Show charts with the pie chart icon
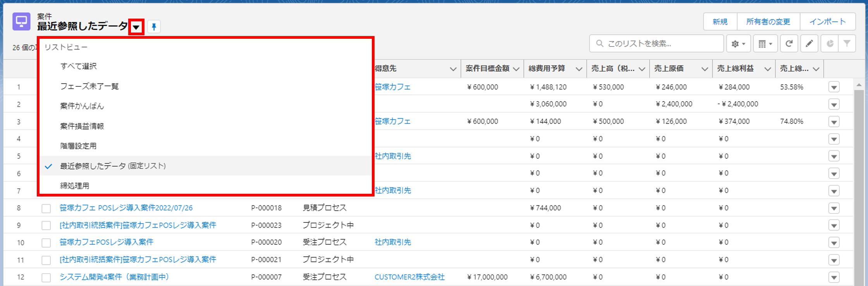The height and width of the screenshot is (286, 868). coord(830,43)
